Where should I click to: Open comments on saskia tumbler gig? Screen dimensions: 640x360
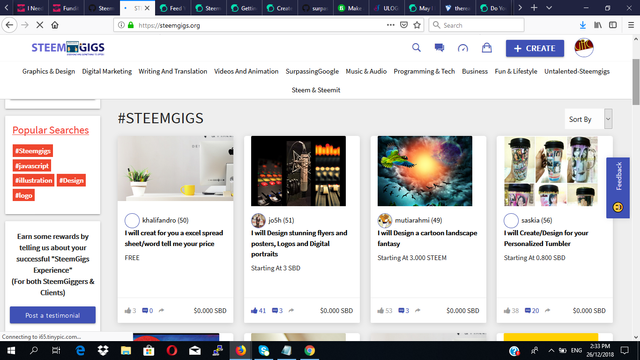532,311
